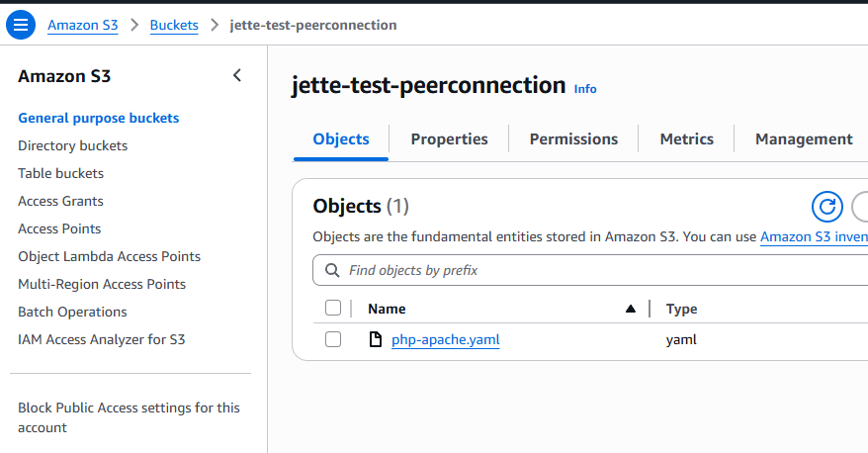Image resolution: width=868 pixels, height=453 pixels.
Task: Open IAM Access Analyzer for S3
Action: (x=101, y=339)
